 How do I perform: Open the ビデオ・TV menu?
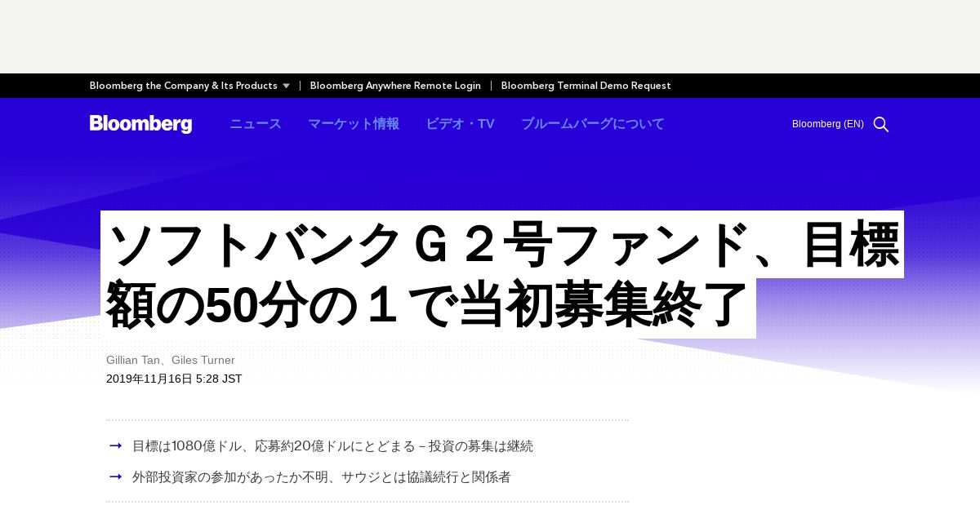pos(460,124)
